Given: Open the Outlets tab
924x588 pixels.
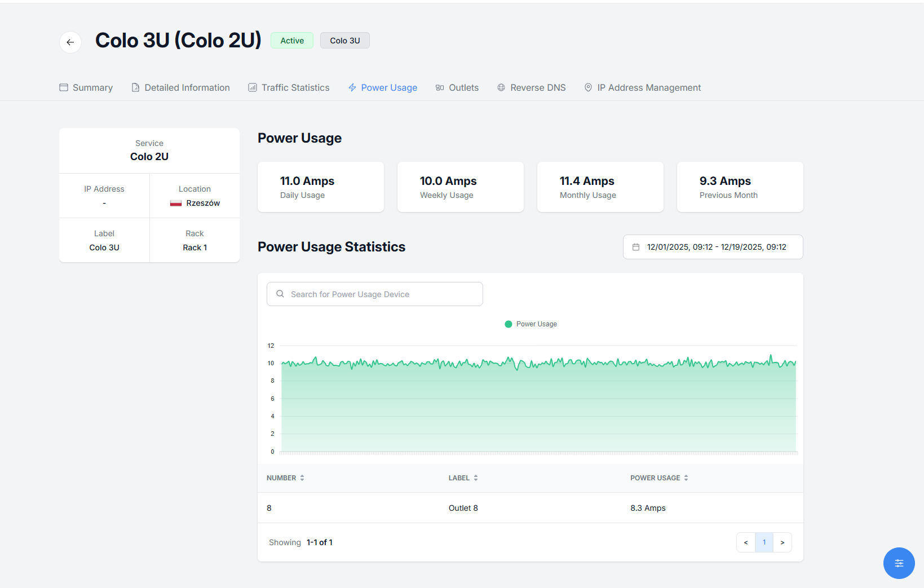Looking at the screenshot, I should tap(457, 87).
